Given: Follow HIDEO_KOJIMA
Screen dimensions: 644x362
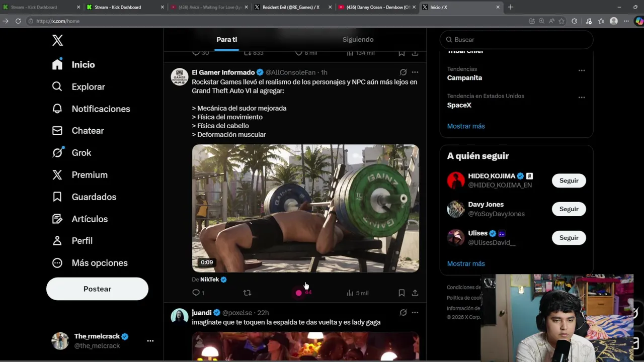Looking at the screenshot, I should tap(569, 180).
